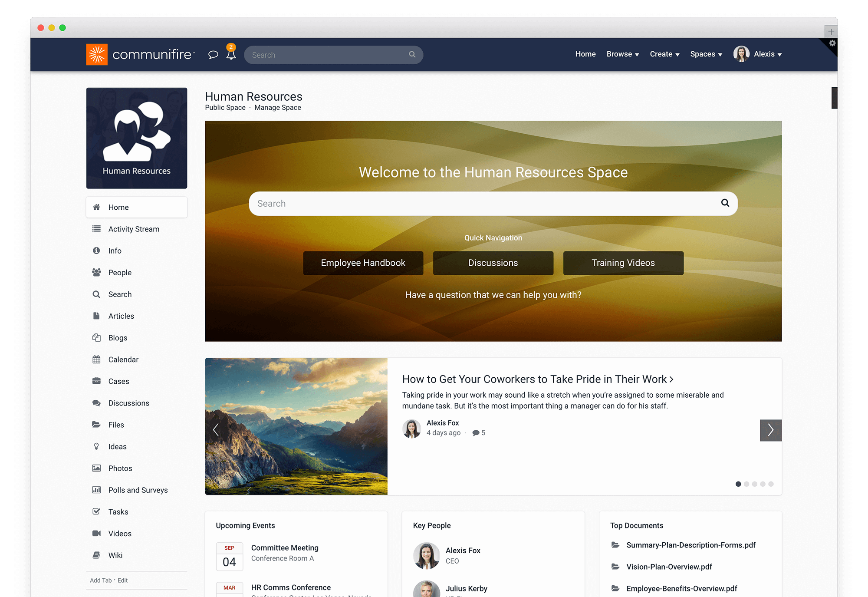Click the magnifier in hero search bar
The height and width of the screenshot is (597, 868).
[725, 203]
